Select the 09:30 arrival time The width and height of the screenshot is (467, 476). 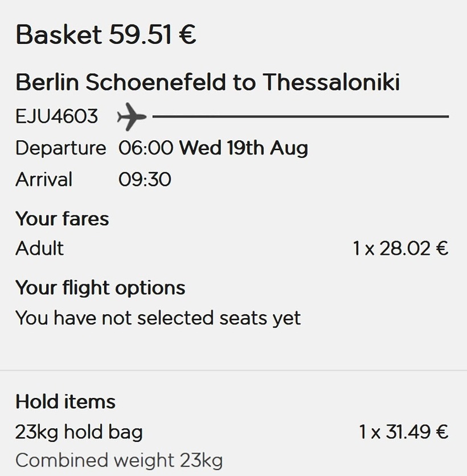145,180
